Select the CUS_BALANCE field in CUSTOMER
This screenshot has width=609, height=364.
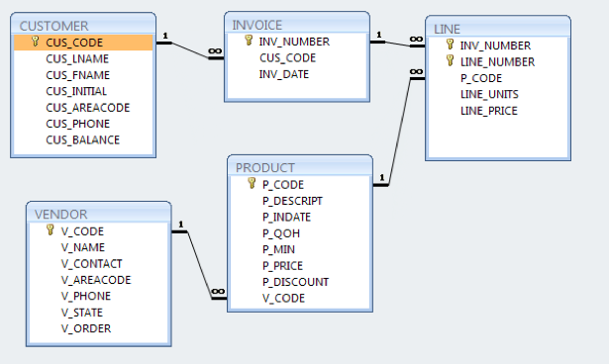(x=83, y=140)
